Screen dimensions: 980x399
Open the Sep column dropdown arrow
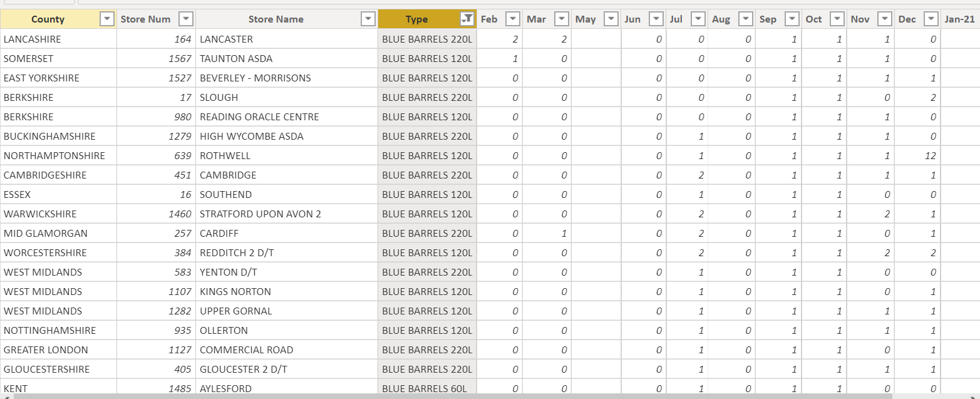[x=792, y=19]
